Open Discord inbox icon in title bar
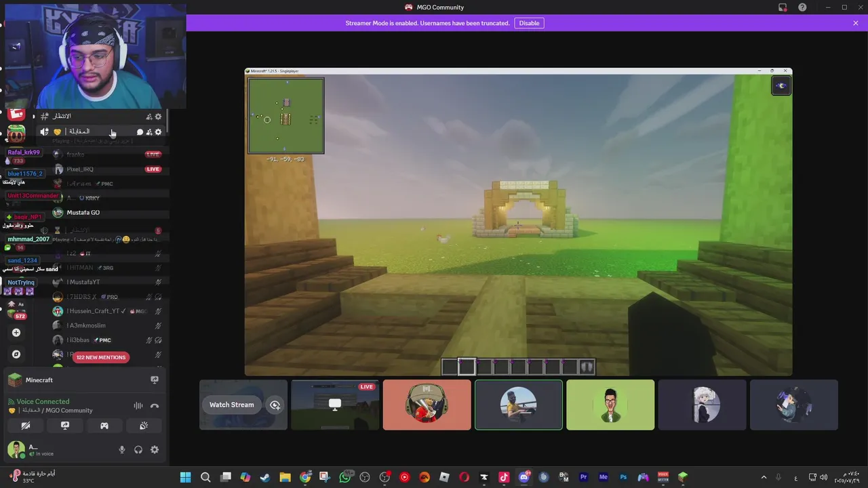Viewport: 868px width, 488px height. tap(783, 7)
